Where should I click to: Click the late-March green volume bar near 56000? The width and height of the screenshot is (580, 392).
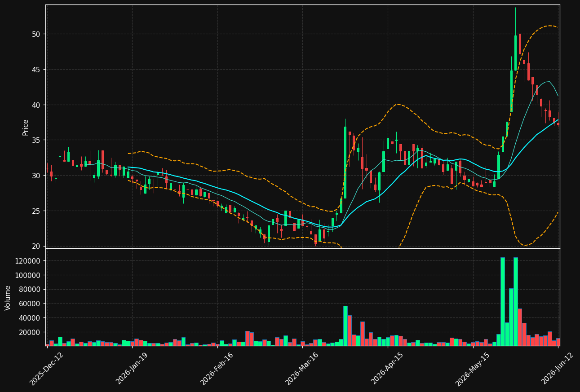pos(345,326)
